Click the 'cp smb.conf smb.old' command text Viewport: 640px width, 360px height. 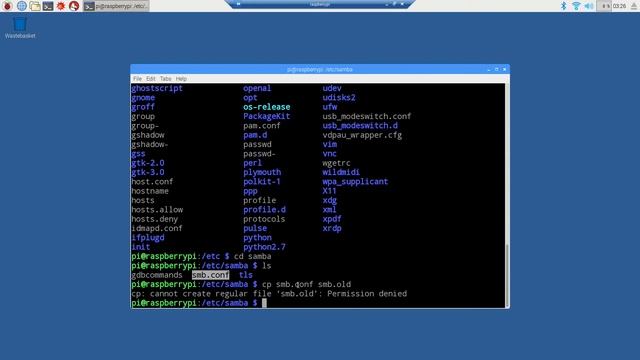[306, 284]
